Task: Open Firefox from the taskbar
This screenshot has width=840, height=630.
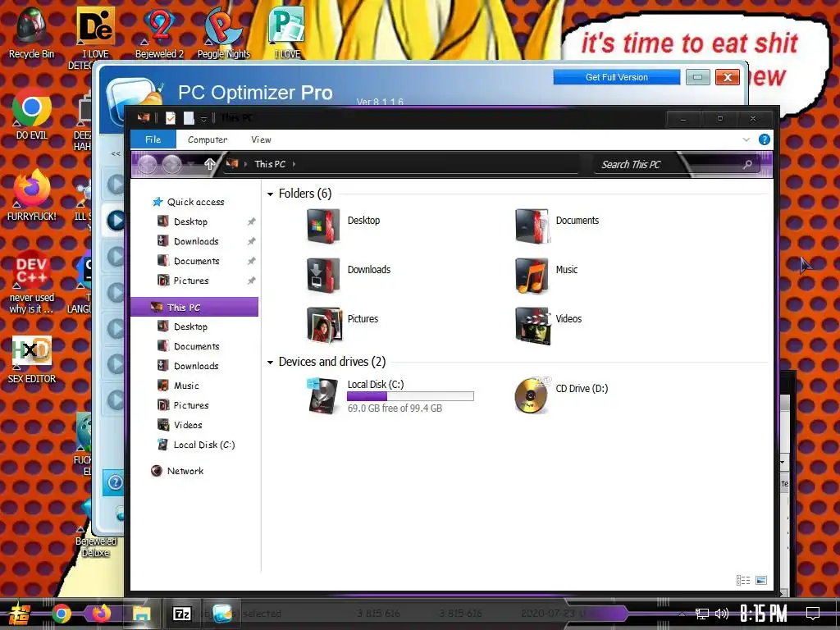Action: point(101,614)
